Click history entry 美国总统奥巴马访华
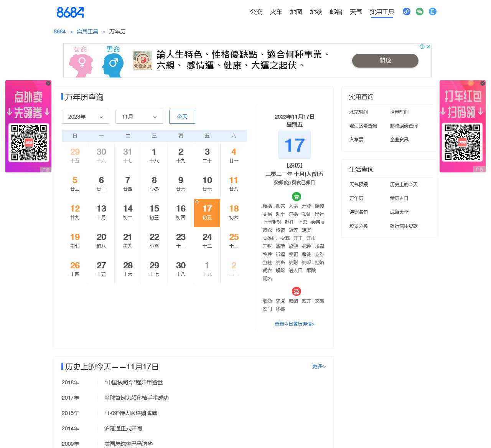Screen dimensions: 491x448 pyautogui.click(x=129, y=444)
